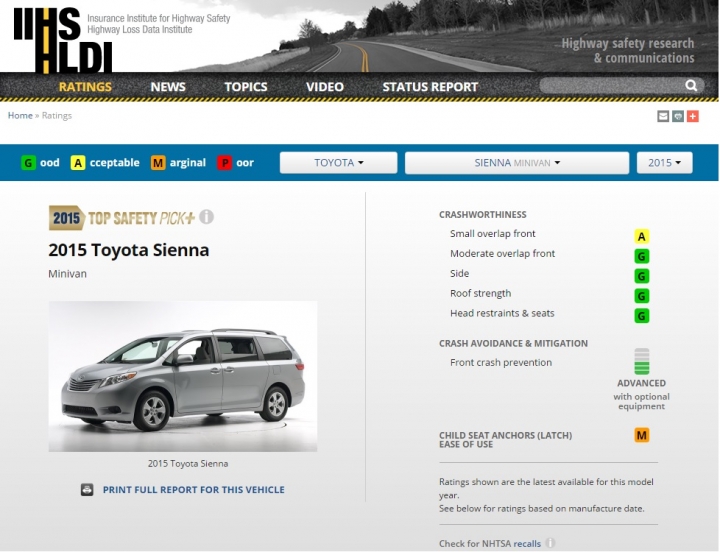
Task: Click the Home breadcrumb link
Action: 20,115
